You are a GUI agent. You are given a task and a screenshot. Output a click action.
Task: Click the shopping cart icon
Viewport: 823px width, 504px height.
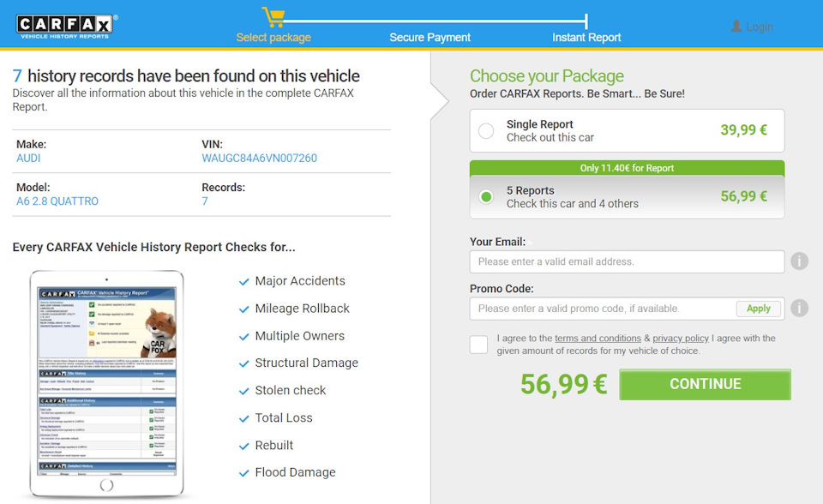(x=273, y=17)
